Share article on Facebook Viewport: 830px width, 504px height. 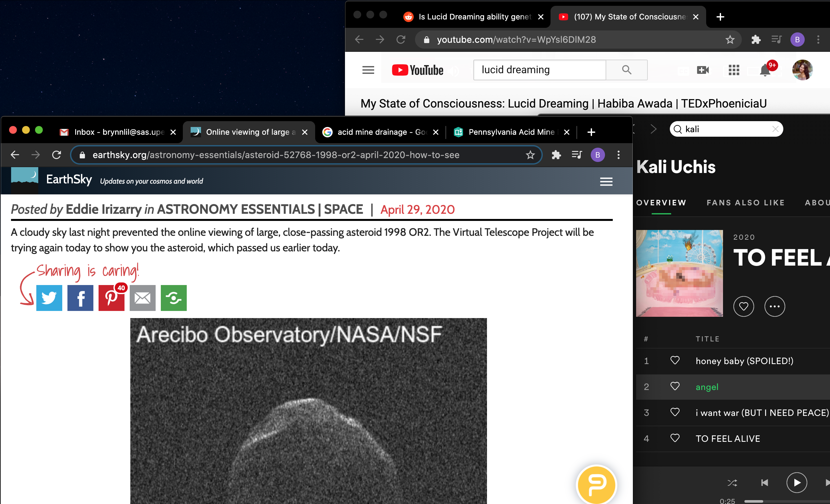click(80, 298)
